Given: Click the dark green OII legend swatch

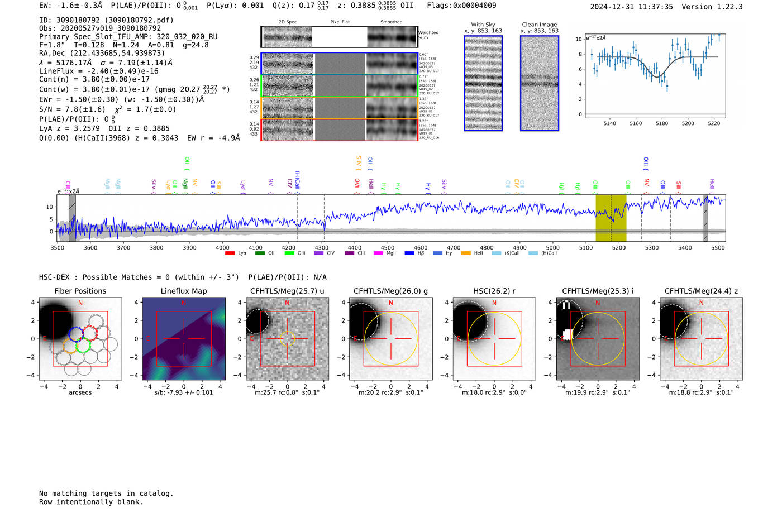Looking at the screenshot, I should click(260, 253).
